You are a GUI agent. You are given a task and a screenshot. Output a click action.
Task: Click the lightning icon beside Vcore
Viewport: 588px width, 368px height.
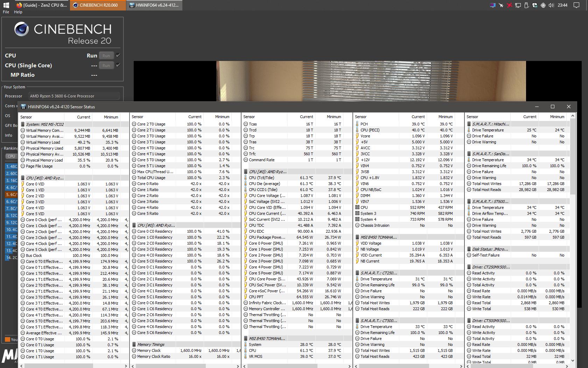(357, 136)
